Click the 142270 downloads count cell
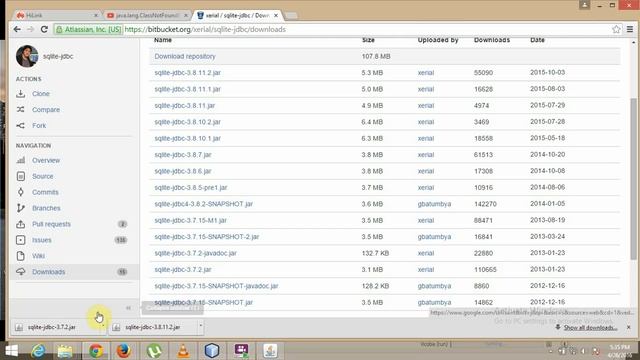The height and width of the screenshot is (360, 640). click(485, 204)
